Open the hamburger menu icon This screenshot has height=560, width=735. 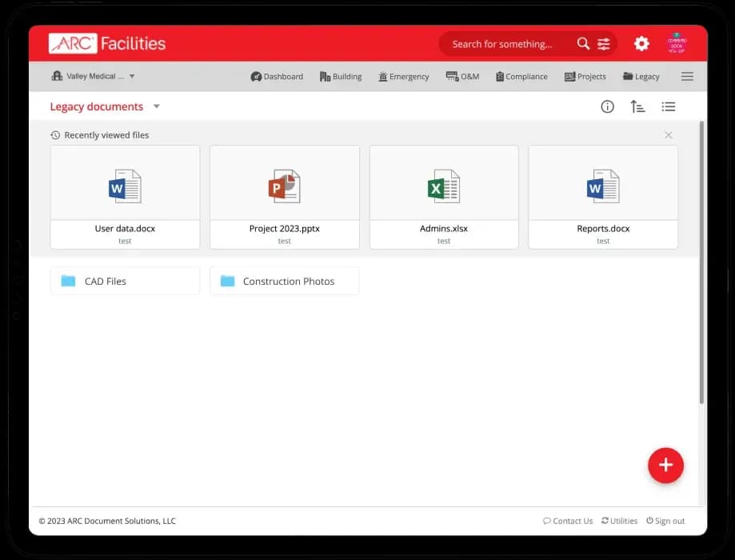tap(687, 77)
